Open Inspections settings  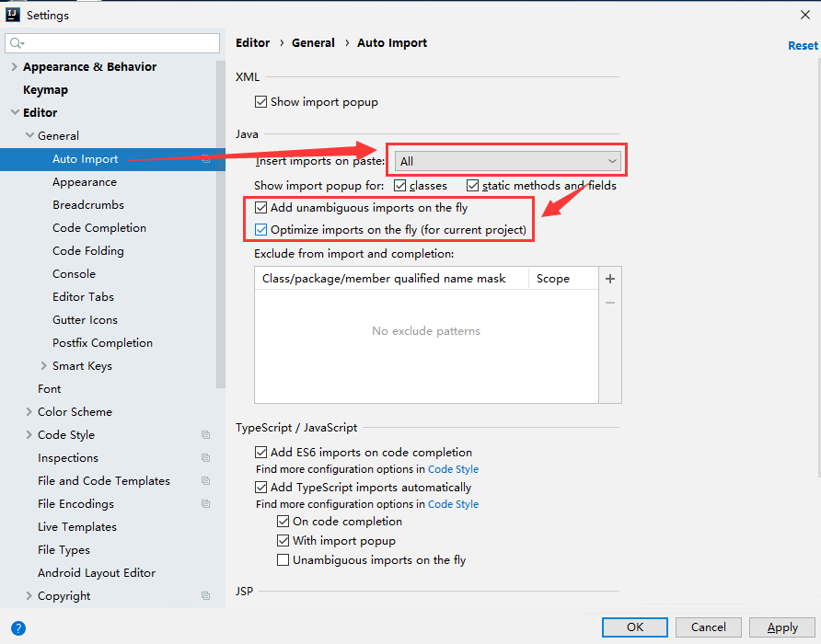click(x=68, y=457)
